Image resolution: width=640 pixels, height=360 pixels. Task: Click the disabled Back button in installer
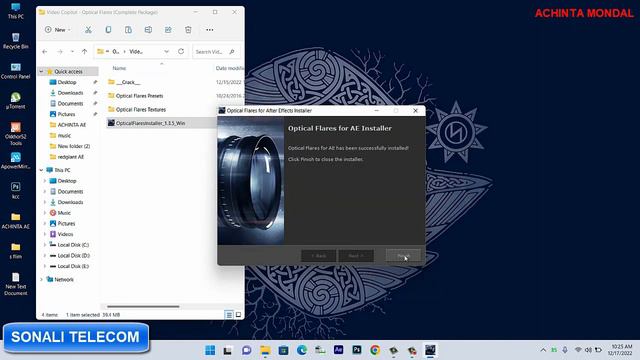point(318,256)
